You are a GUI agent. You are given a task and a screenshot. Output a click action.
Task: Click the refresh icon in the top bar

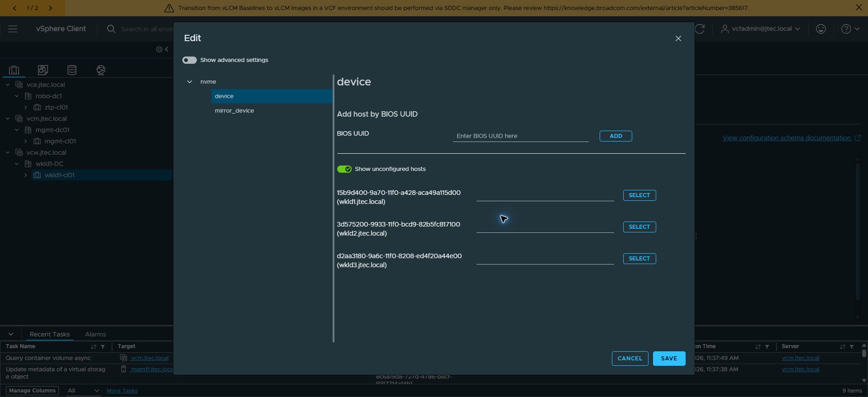coord(700,29)
